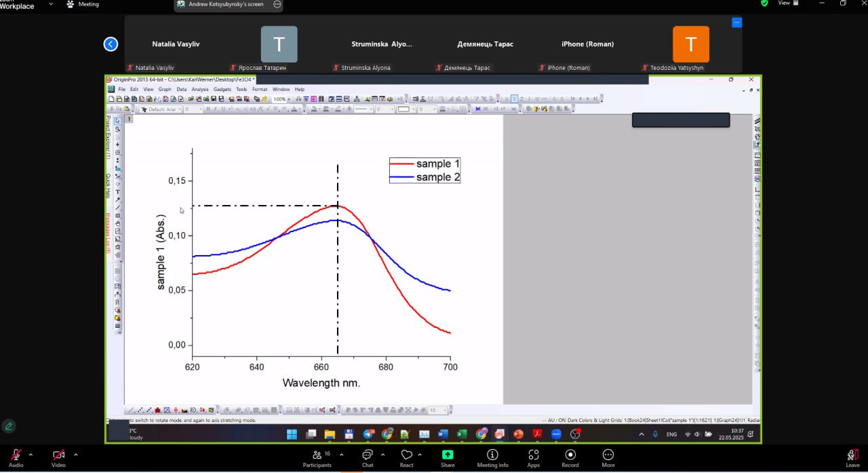Open the Messages Log side tab
Viewport: 868px width, 473px height.
pos(108,233)
